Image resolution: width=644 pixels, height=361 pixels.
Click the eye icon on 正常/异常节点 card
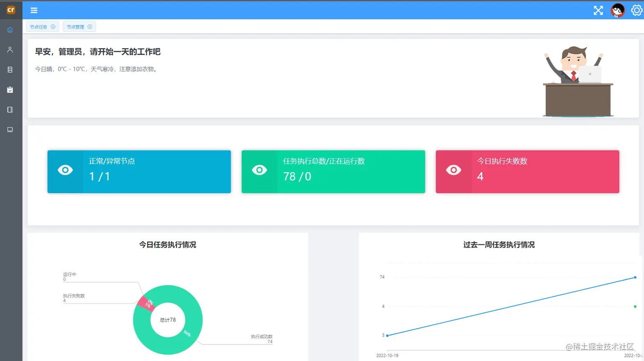(x=65, y=170)
